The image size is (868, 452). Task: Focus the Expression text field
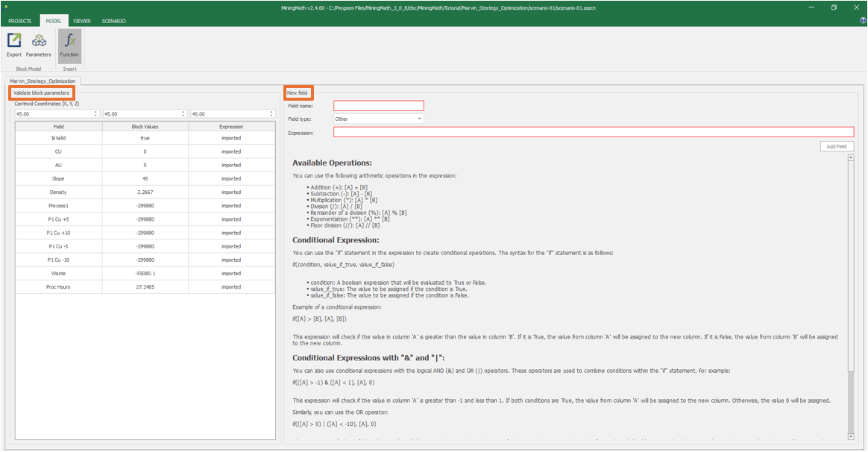tap(593, 132)
